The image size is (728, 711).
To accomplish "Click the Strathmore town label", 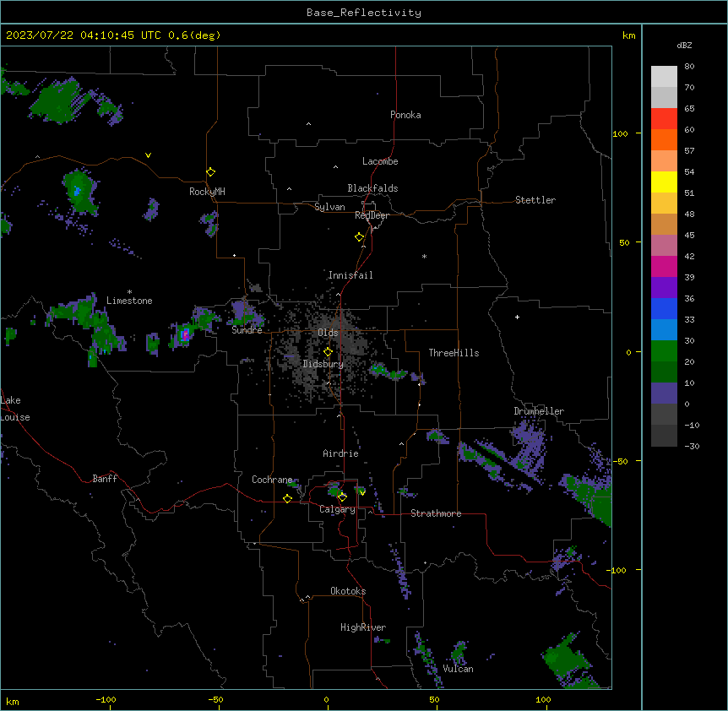I will [x=436, y=513].
